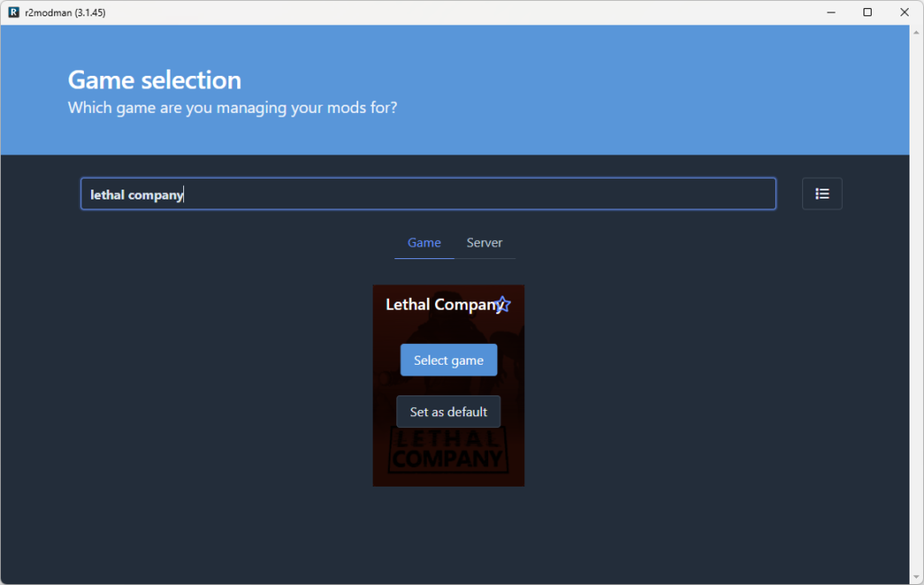This screenshot has width=924, height=585.
Task: Click the r2modman (3.1.45) title bar text
Action: [60, 13]
